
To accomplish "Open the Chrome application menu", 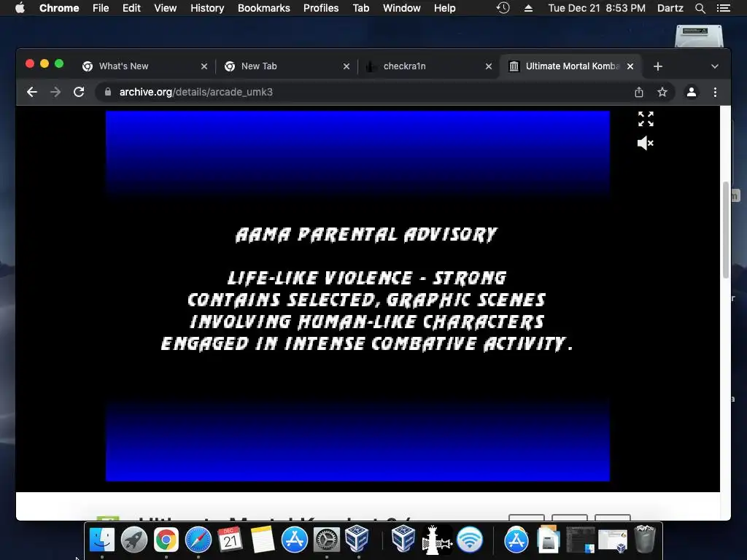I will 59,8.
